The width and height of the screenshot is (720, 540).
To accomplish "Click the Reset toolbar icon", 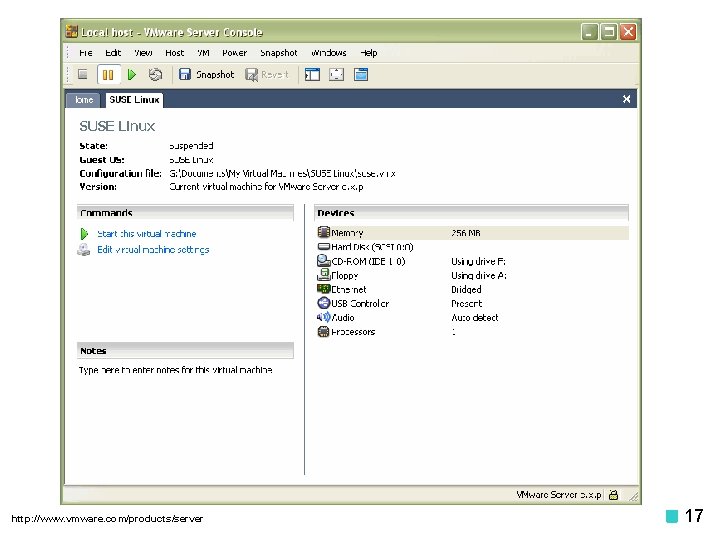I will pyautogui.click(x=155, y=74).
